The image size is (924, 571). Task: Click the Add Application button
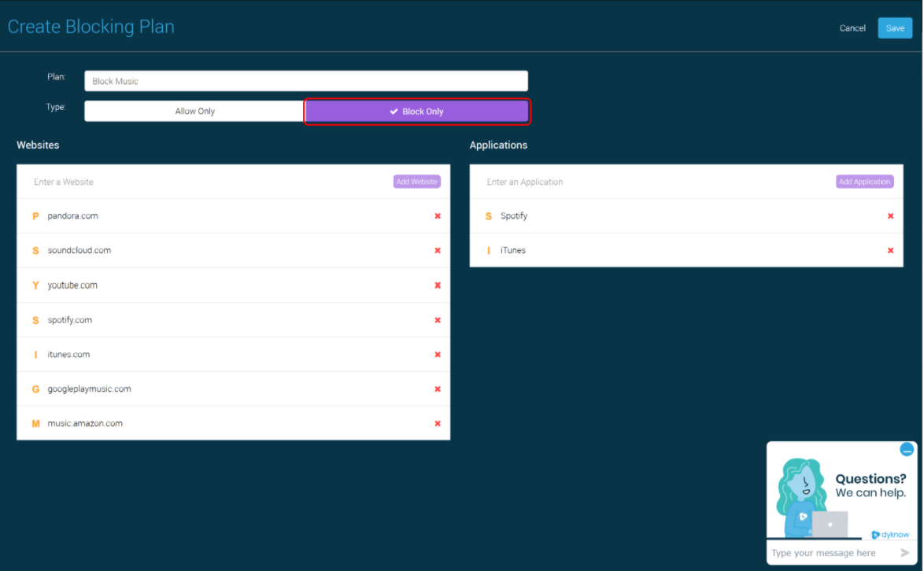pyautogui.click(x=864, y=182)
